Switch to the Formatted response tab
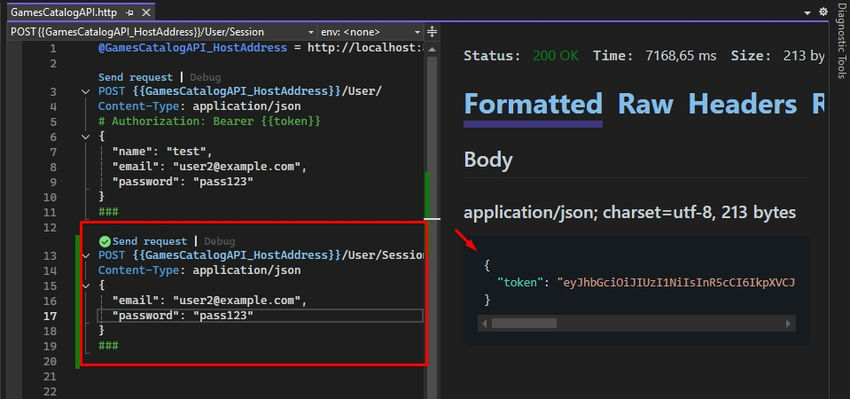Viewport: 850px width, 399px height. click(533, 104)
